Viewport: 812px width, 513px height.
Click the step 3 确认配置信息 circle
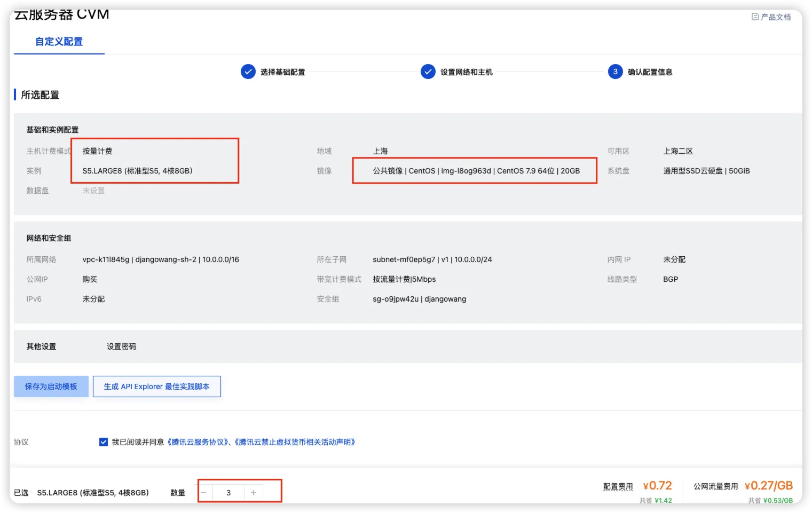click(616, 72)
